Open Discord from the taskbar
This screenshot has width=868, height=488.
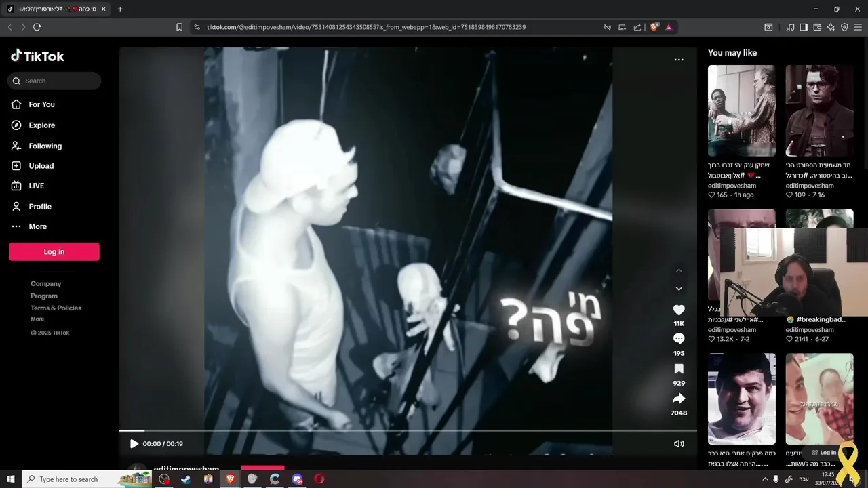click(x=297, y=479)
